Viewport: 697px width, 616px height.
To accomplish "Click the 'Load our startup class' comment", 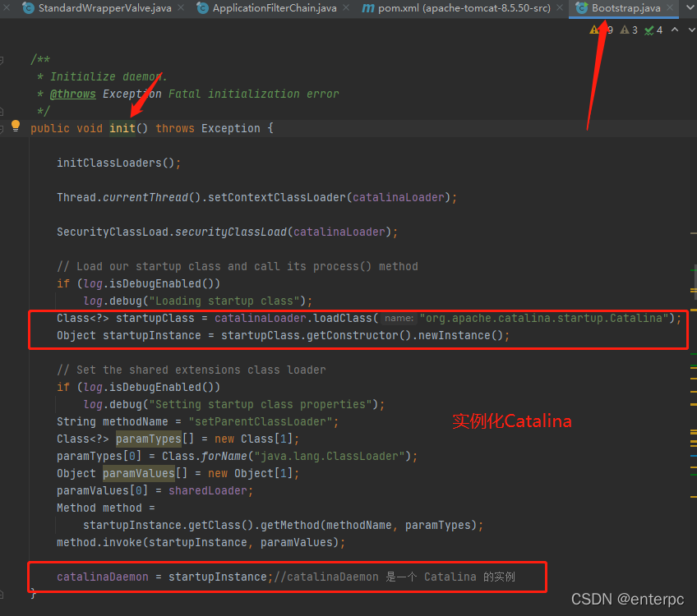I will click(x=238, y=266).
